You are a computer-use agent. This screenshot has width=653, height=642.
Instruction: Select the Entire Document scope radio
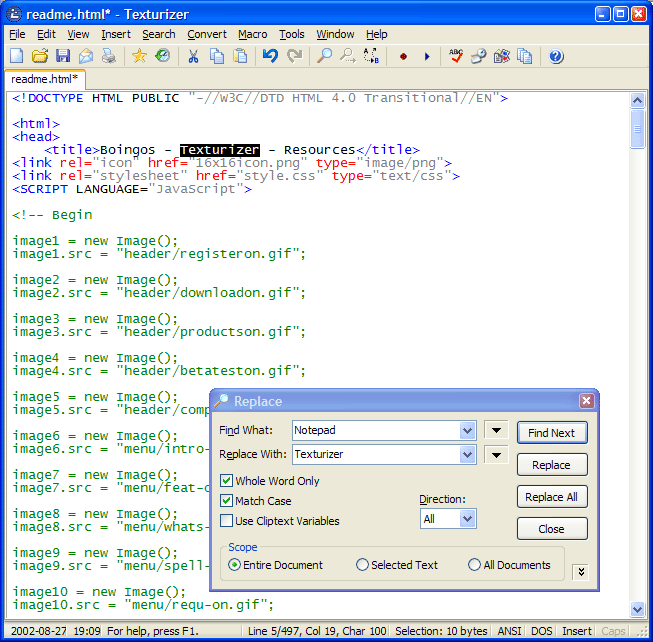pyautogui.click(x=234, y=565)
